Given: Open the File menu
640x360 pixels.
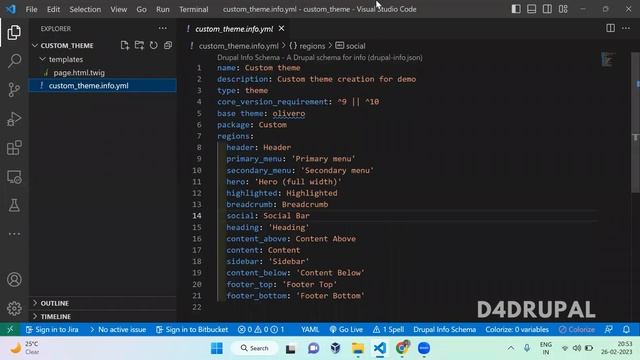Looking at the screenshot, I should 31,9.
